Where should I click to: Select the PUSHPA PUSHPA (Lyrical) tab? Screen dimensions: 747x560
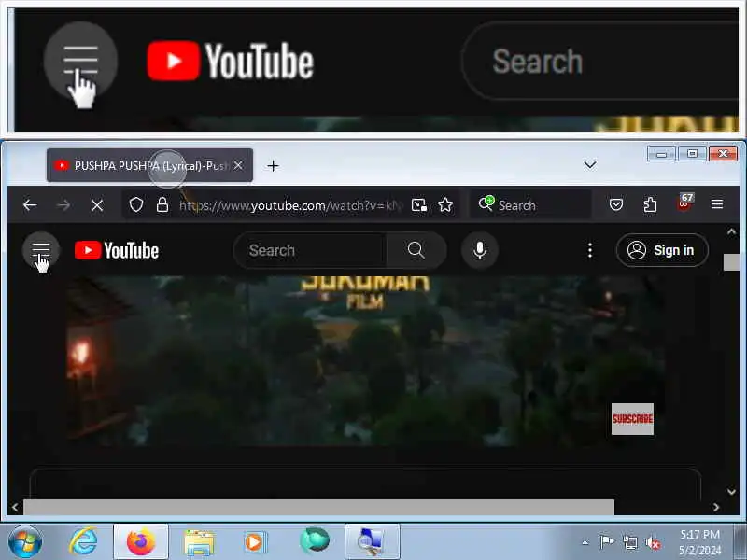(149, 165)
